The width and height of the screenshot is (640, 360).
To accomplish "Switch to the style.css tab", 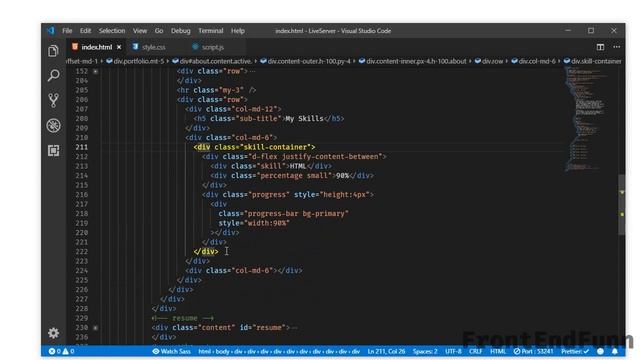I will point(154,47).
